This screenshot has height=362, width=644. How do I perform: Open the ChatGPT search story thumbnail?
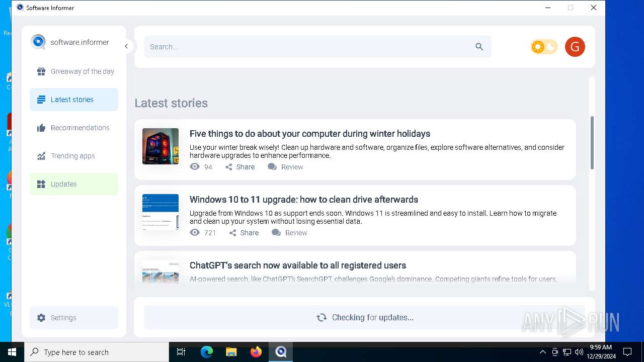160,273
